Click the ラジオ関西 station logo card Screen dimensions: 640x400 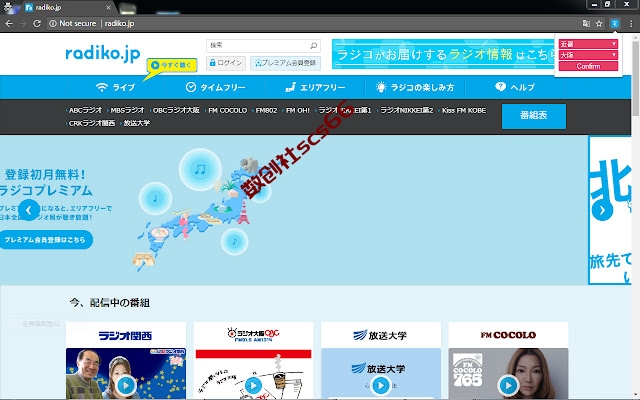point(125,336)
